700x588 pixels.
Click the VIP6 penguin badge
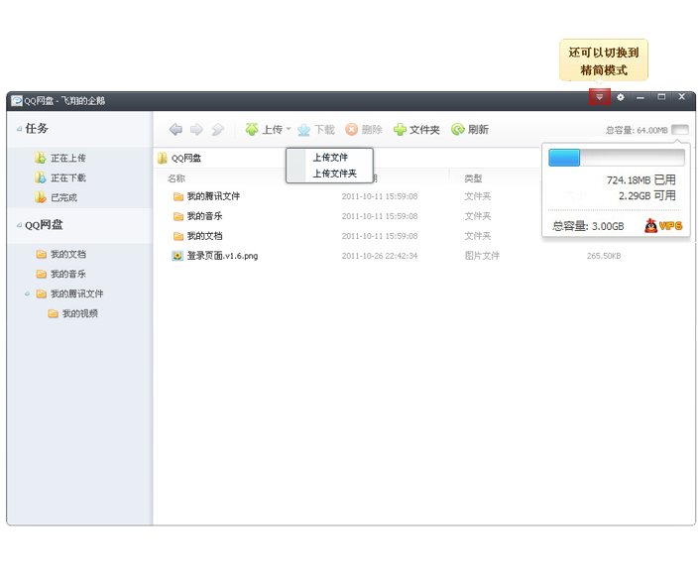[664, 225]
